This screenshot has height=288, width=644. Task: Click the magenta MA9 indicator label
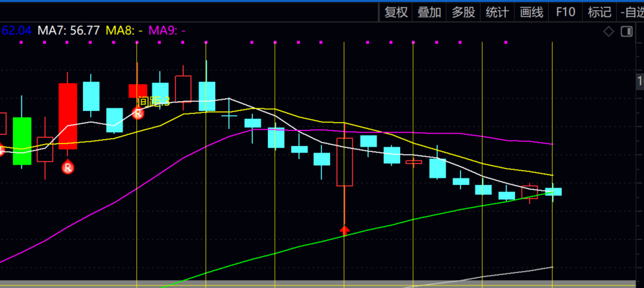(x=167, y=30)
